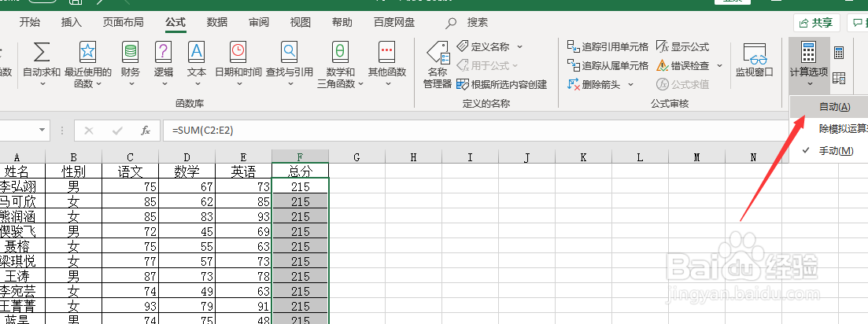Switch to the Page Layout (页面布局) tab

tap(124, 23)
